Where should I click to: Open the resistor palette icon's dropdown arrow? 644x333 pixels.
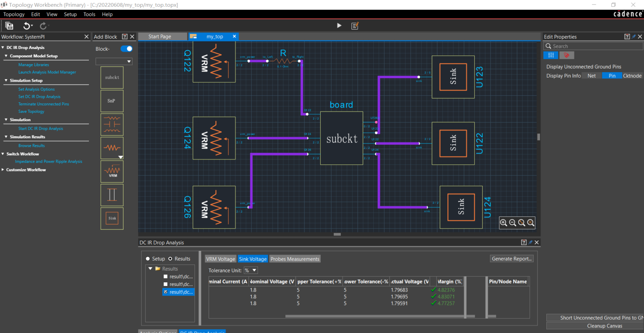point(120,157)
